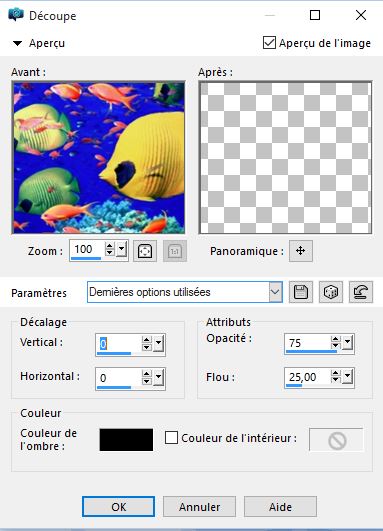Reset to defaults with the arrow icon
Viewport: 383px width, 531px height.
[x=361, y=292]
